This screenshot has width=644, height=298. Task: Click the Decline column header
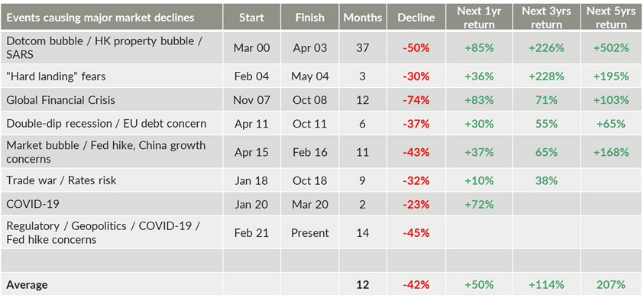point(416,18)
